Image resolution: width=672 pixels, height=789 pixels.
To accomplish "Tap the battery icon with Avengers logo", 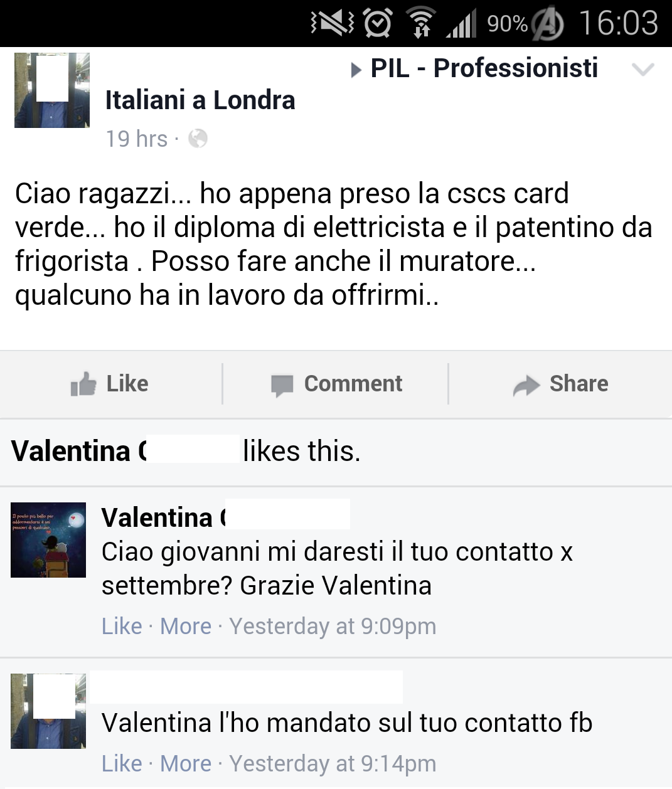I will 548,24.
